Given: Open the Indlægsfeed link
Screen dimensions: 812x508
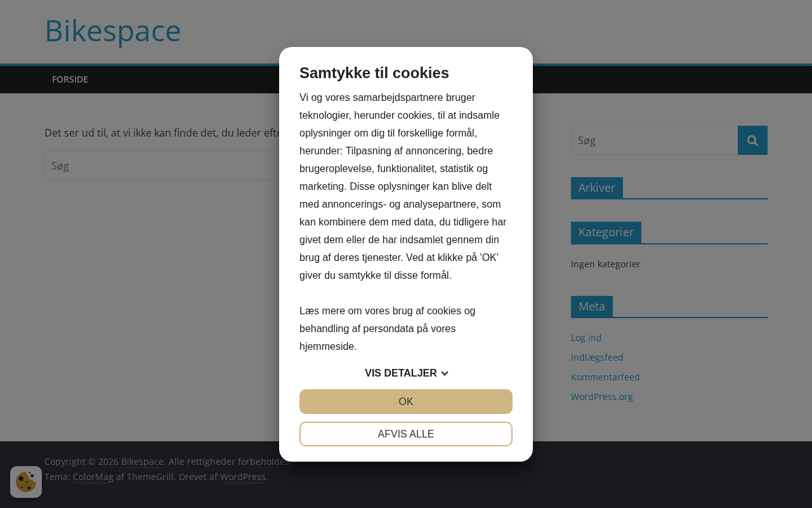Looking at the screenshot, I should tap(597, 358).
